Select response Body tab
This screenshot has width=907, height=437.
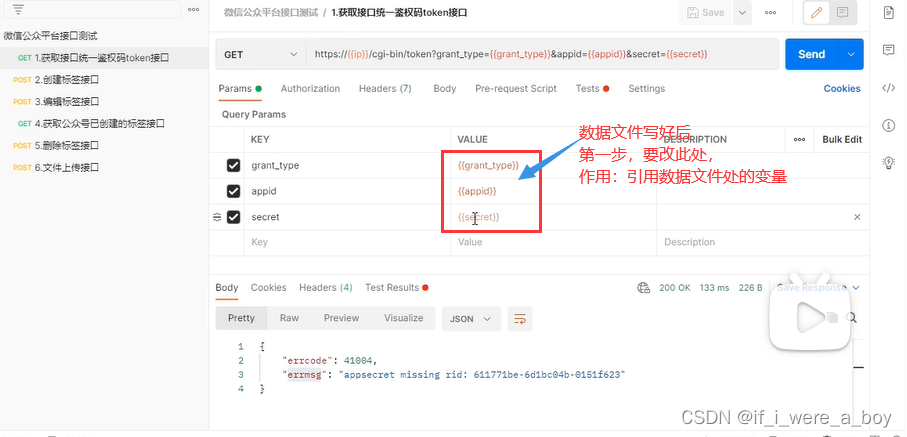[227, 288]
